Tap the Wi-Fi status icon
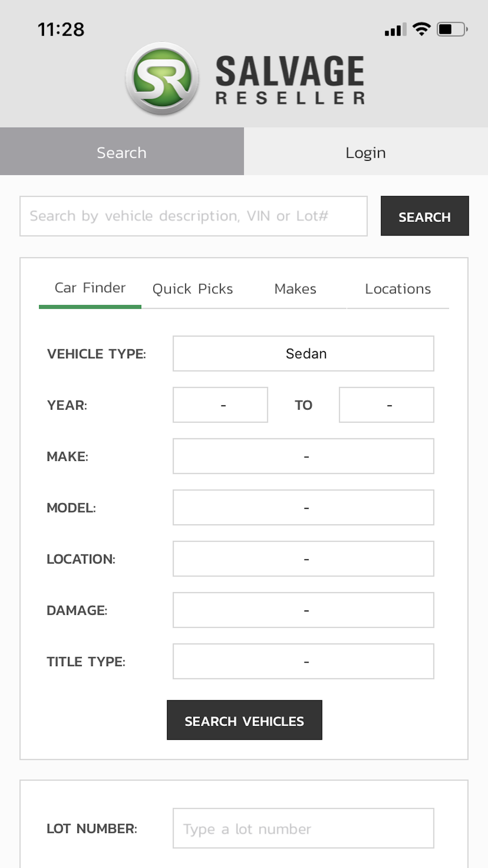The height and width of the screenshot is (868, 488). (x=421, y=29)
